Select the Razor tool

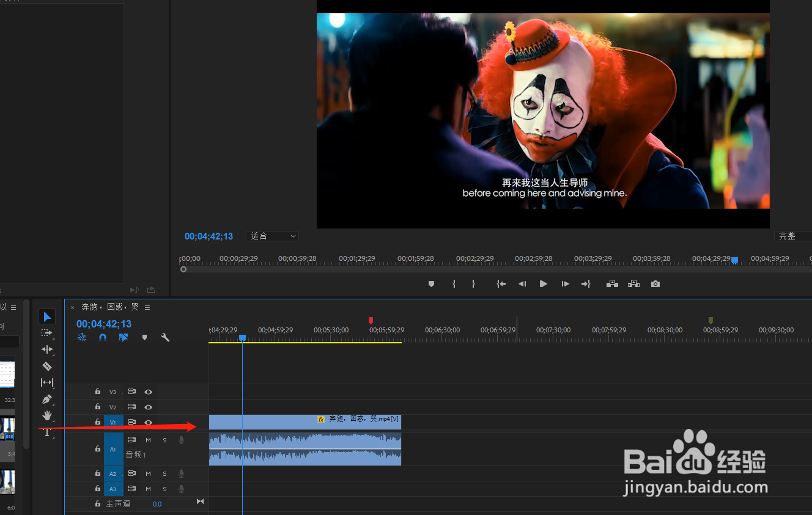[x=47, y=366]
